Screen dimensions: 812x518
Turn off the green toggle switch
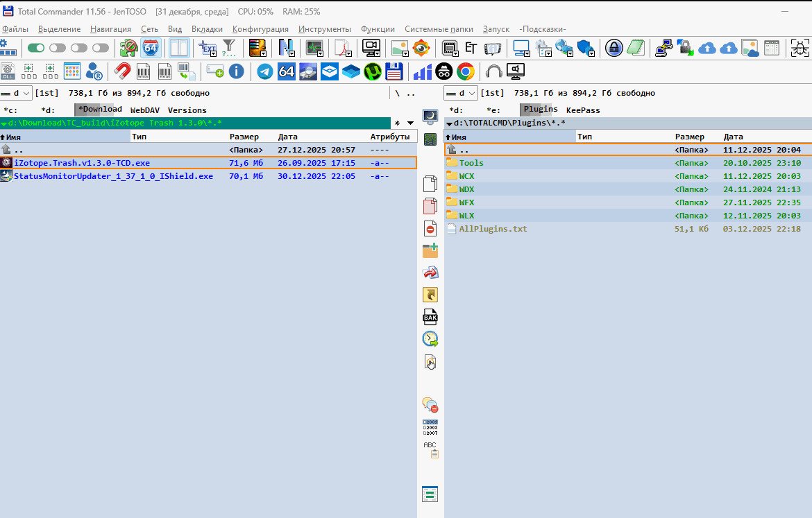tap(36, 48)
